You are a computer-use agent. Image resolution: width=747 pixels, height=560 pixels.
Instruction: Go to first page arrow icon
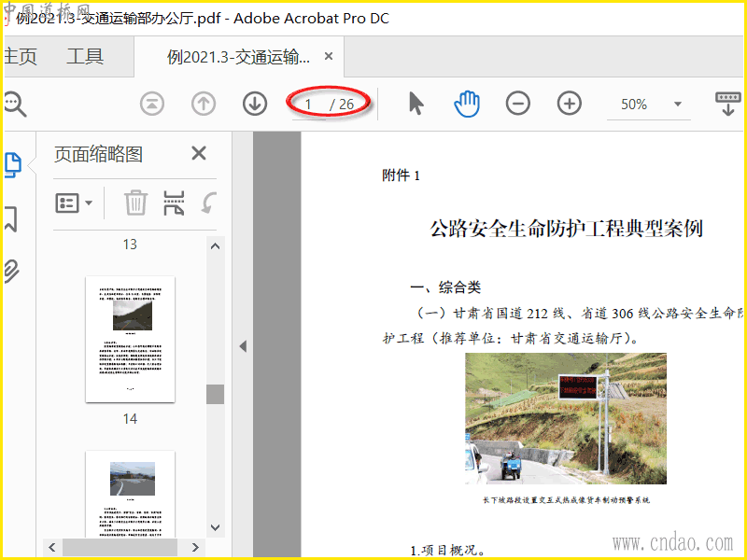coord(152,104)
